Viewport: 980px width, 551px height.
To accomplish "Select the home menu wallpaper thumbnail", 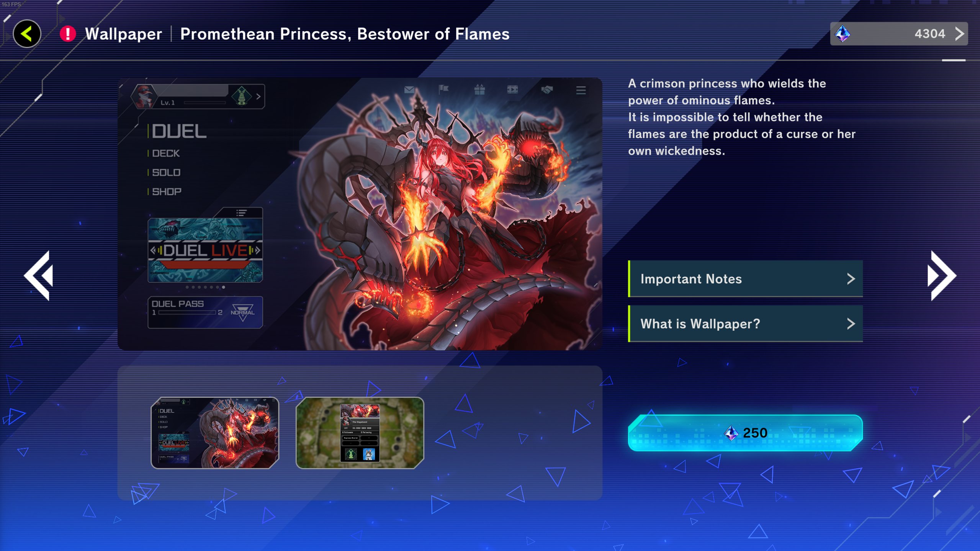I will [215, 433].
